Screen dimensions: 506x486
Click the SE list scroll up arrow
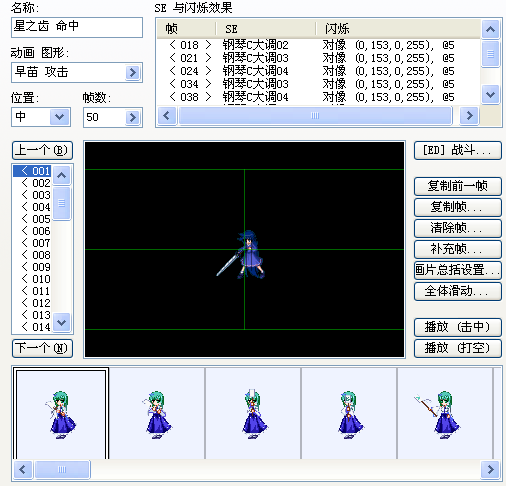click(x=490, y=29)
